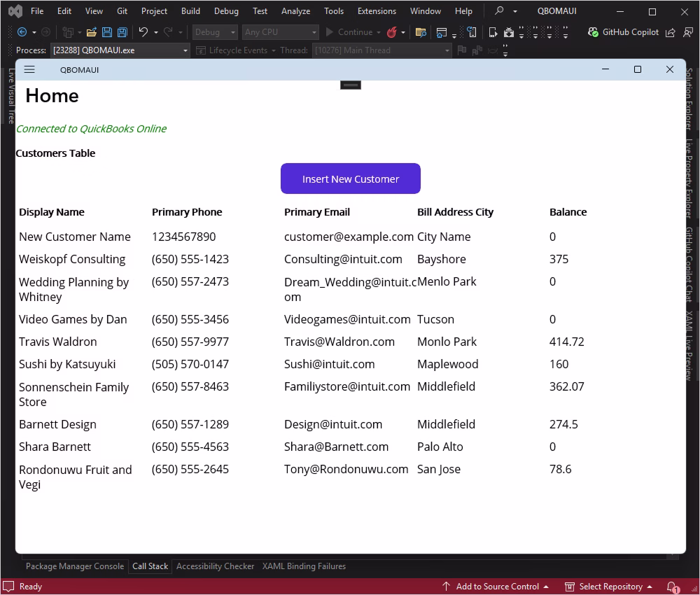
Task: Open the Android SDK manager icon
Action: (x=508, y=32)
